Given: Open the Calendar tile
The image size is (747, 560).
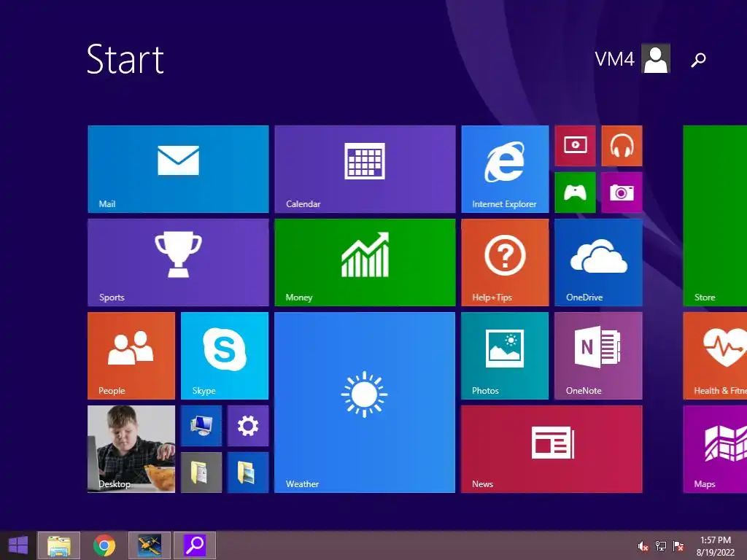Looking at the screenshot, I should [x=365, y=169].
